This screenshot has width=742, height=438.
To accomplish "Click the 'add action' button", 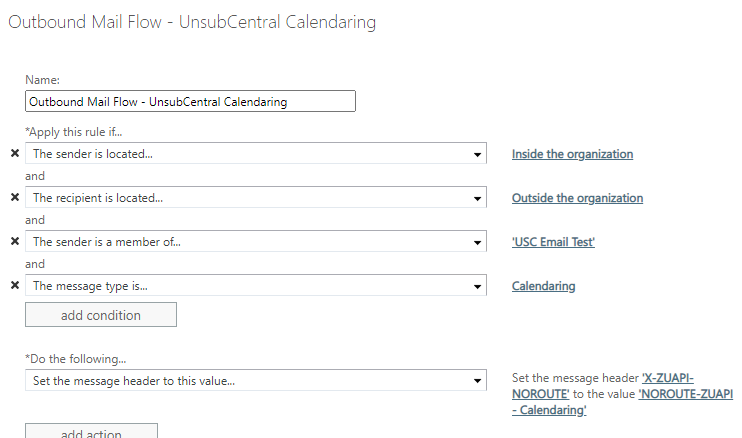I will click(91, 432).
